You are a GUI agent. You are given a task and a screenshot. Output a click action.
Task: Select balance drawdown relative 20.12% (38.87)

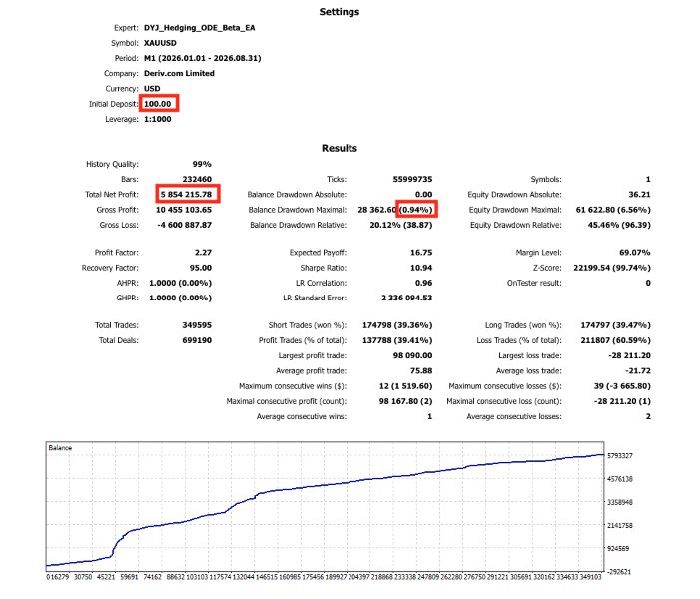click(x=401, y=225)
